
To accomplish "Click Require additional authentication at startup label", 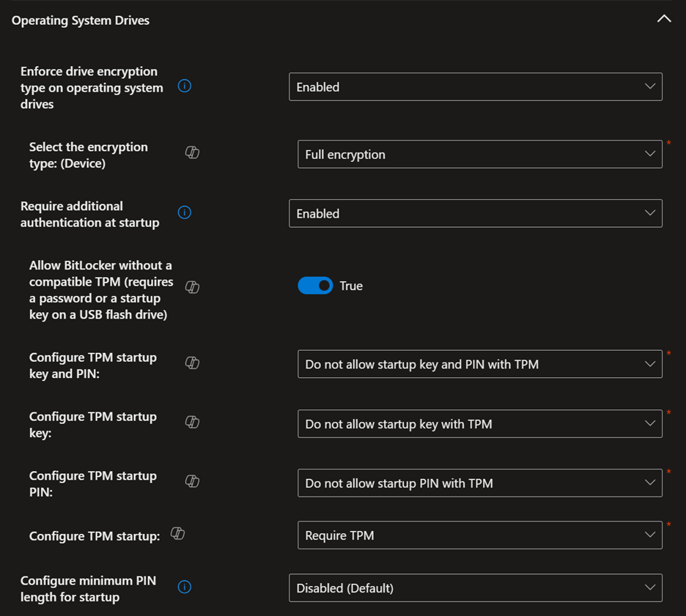I will [89, 214].
